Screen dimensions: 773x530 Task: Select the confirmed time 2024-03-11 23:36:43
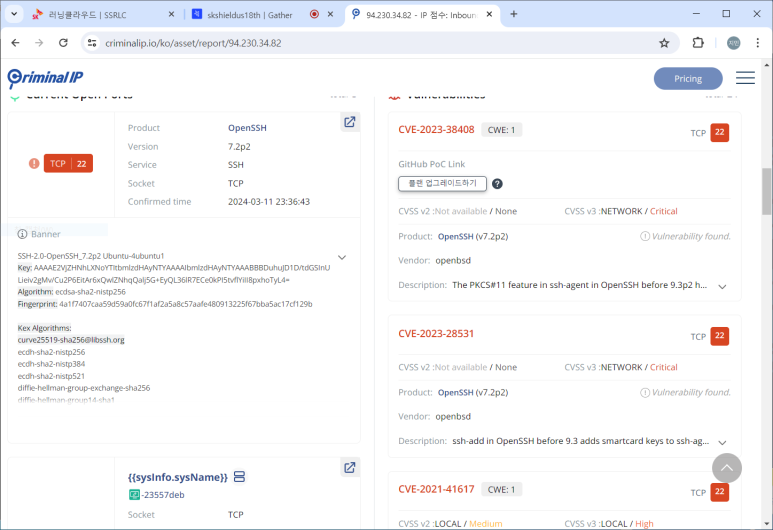[x=269, y=202]
